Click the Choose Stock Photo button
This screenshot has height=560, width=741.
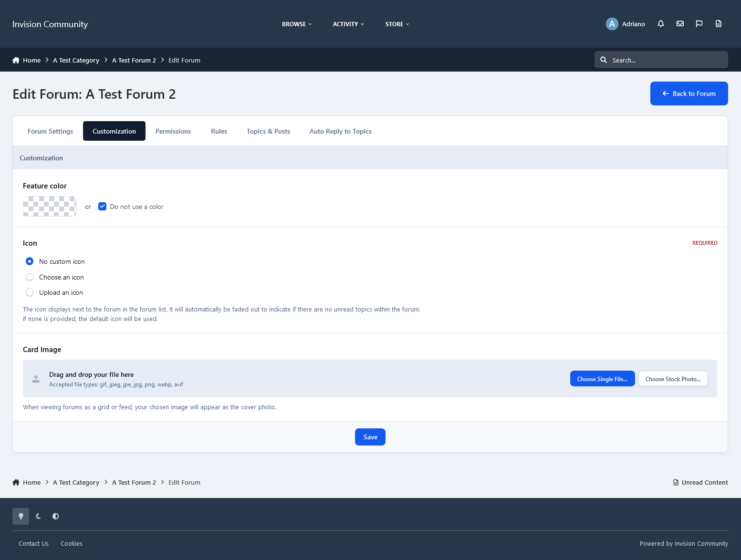pyautogui.click(x=673, y=379)
